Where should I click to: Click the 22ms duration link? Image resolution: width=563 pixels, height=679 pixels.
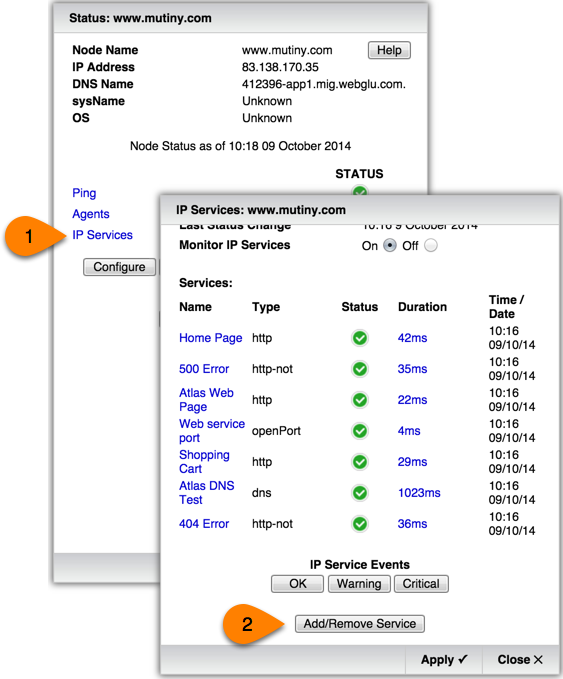[x=412, y=400]
